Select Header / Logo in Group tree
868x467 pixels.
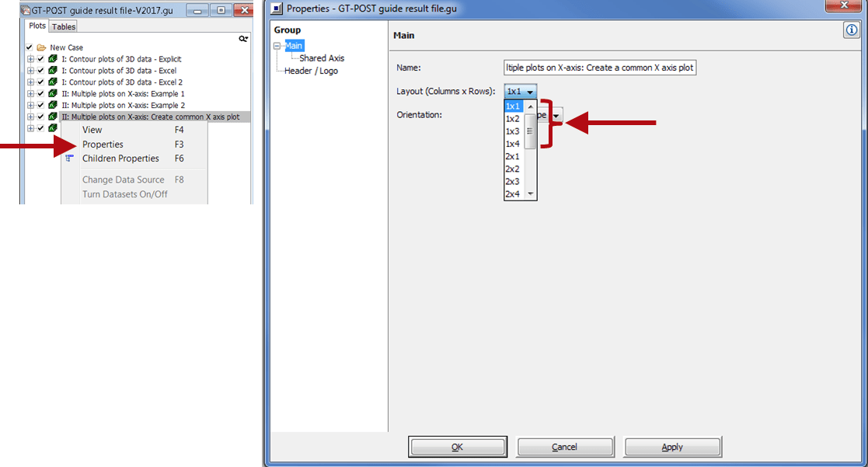point(311,71)
